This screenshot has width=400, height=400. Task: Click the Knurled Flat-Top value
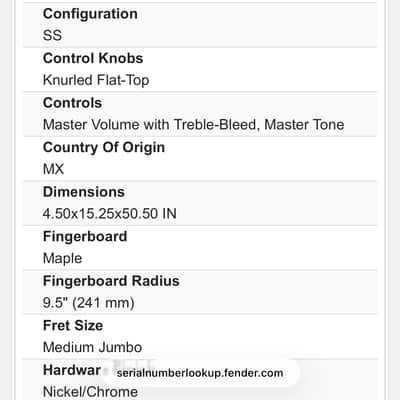coord(96,80)
